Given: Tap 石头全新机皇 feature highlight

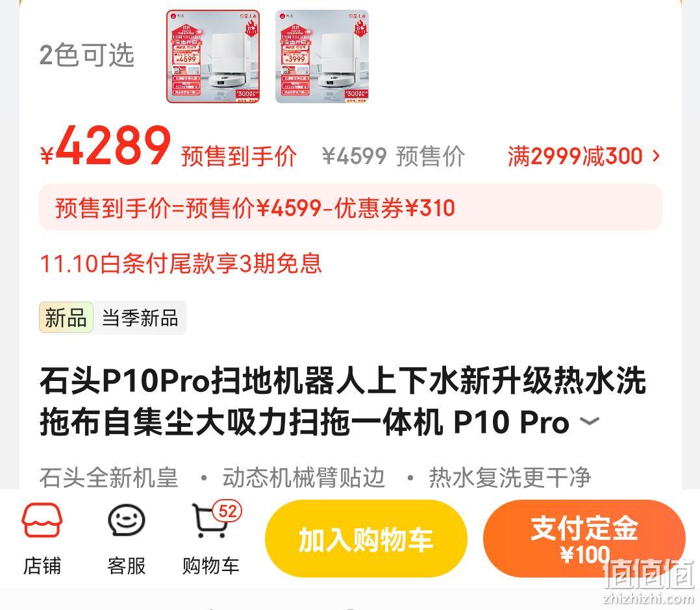Looking at the screenshot, I should point(109,478).
